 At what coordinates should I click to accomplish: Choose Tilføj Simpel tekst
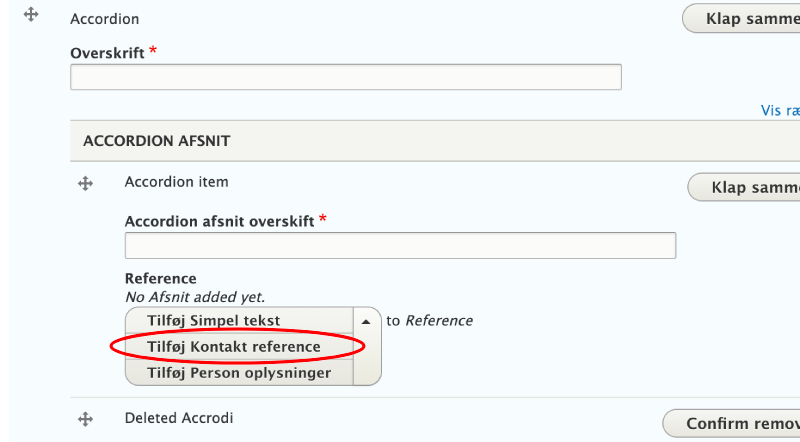pos(213,321)
